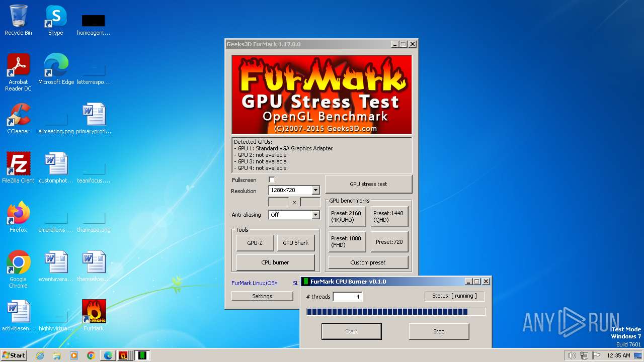Start the GPU stress test

pyautogui.click(x=369, y=184)
